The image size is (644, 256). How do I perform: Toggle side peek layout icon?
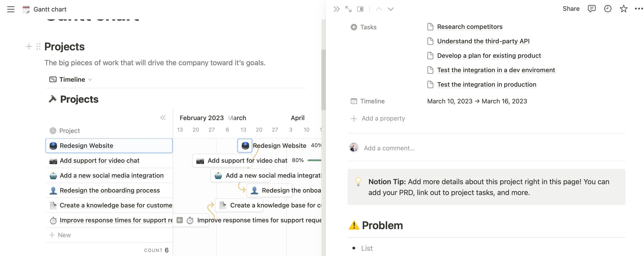coord(360,9)
